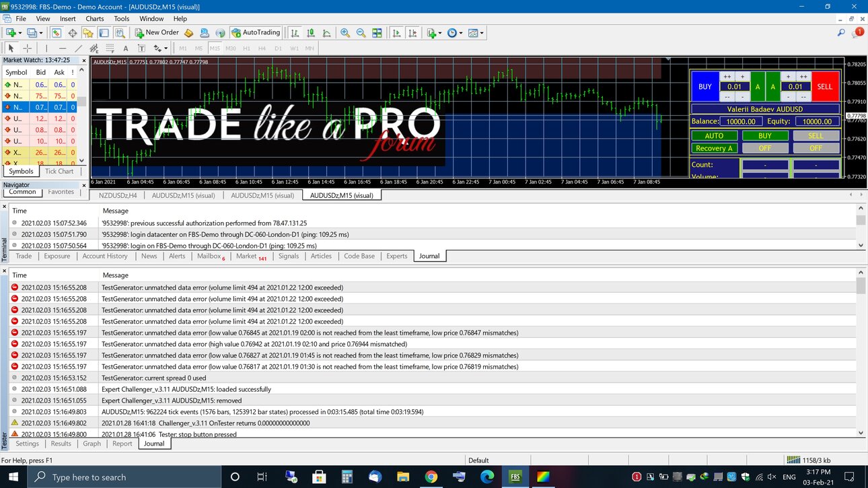Toggle the Data Window crosshair-circle icon
The height and width of the screenshot is (488, 868).
(72, 32)
